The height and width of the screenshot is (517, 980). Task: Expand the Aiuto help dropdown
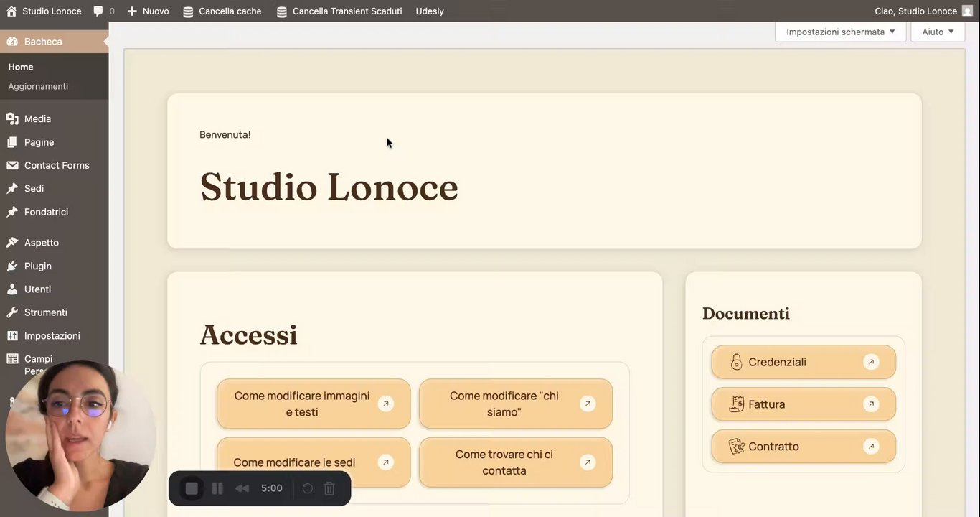(938, 32)
